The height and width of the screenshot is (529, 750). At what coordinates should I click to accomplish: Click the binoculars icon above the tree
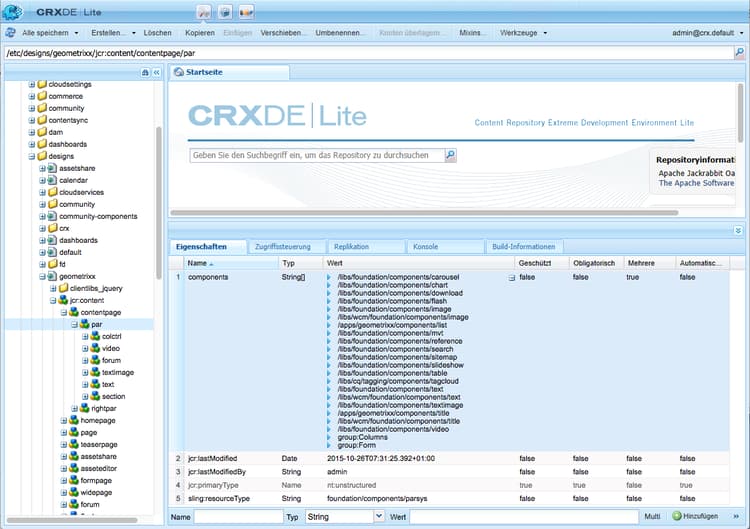coord(145,72)
